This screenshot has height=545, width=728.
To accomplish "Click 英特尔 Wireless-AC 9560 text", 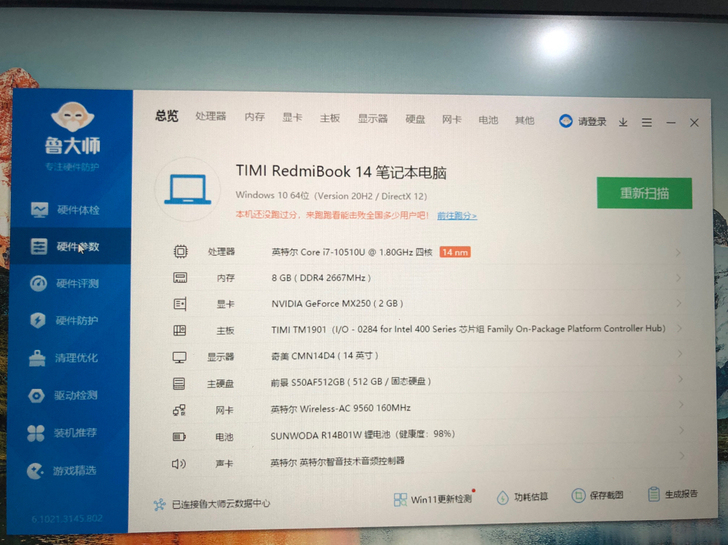I will tap(341, 409).
